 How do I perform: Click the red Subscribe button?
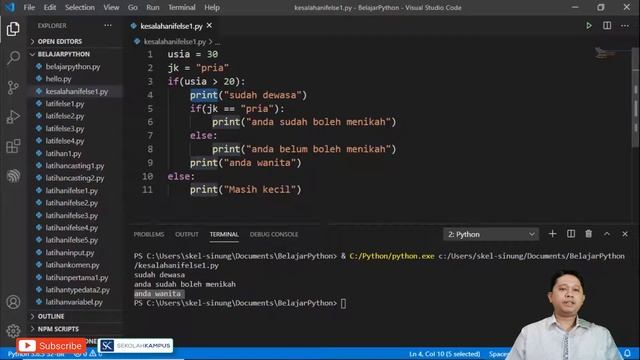coord(51,346)
